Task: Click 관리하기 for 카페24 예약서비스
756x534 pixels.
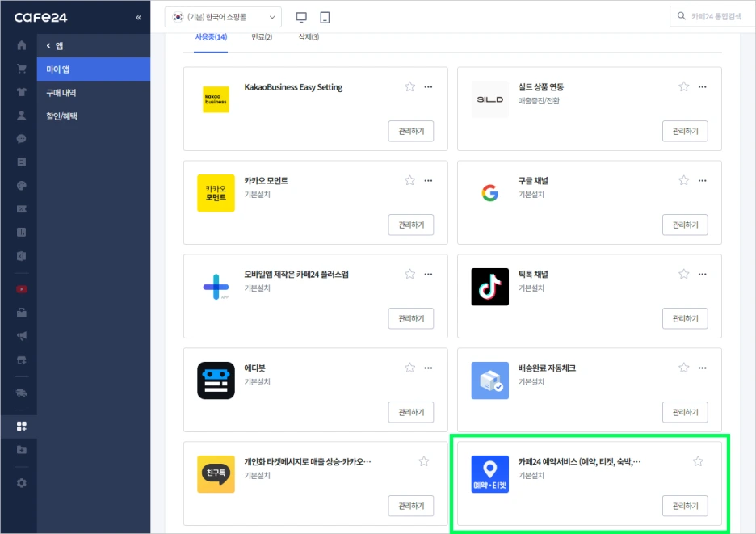Action: (685, 506)
